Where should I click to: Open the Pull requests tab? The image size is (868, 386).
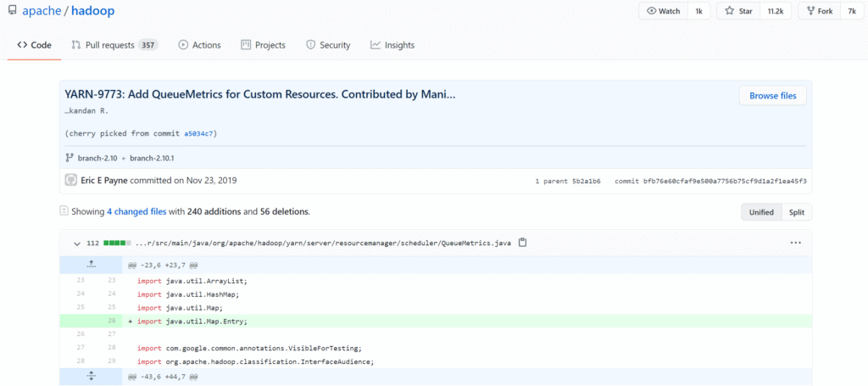tap(114, 46)
